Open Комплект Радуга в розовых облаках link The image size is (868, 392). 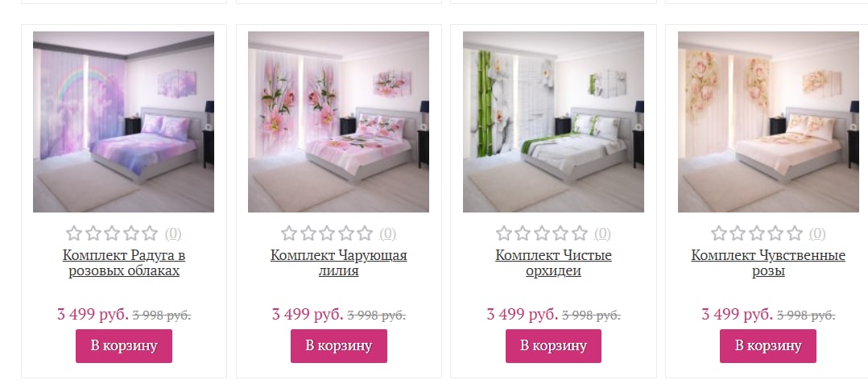tap(124, 263)
